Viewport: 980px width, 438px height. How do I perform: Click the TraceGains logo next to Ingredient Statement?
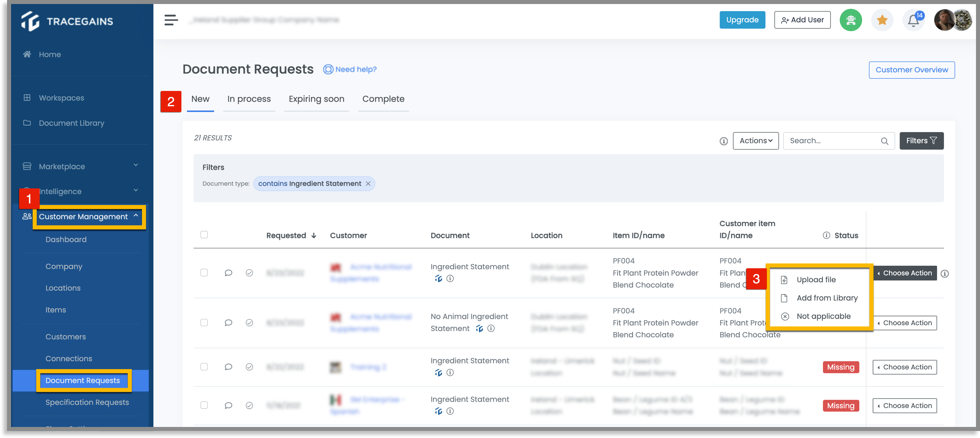click(438, 279)
